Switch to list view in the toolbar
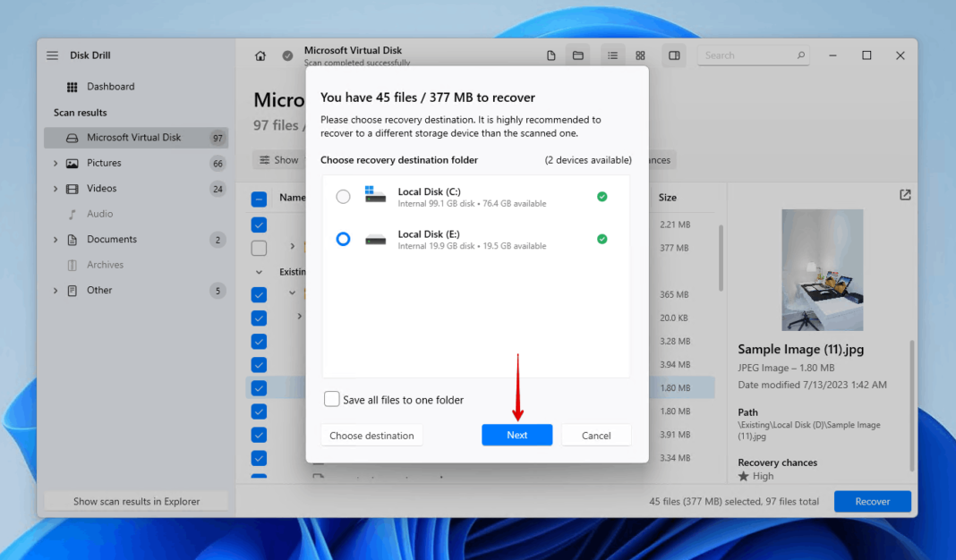This screenshot has height=560, width=956. [x=612, y=55]
